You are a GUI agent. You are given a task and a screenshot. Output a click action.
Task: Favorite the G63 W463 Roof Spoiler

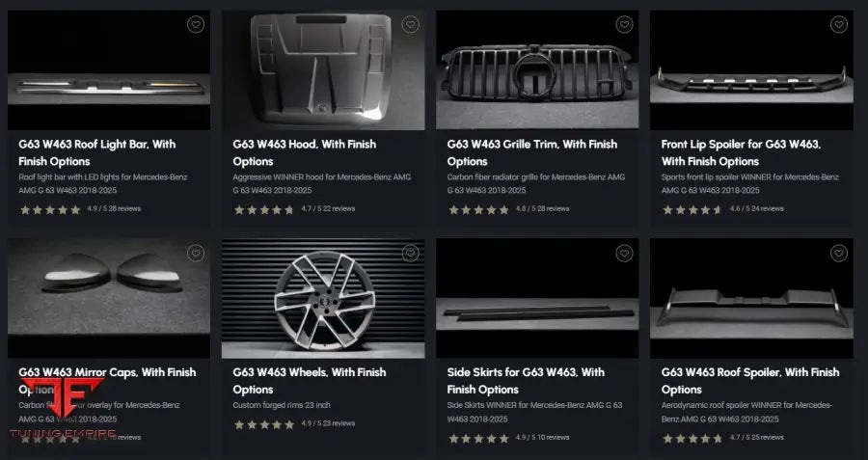839,253
